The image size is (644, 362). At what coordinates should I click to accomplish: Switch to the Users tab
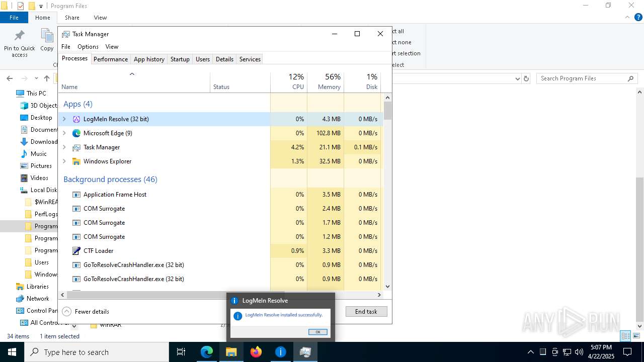tap(203, 59)
